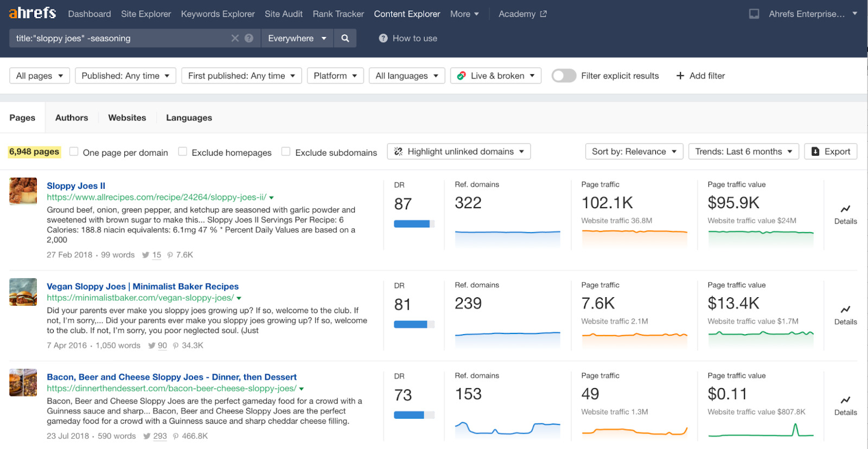Expand URL arrow for minimalistbaker.com result
This screenshot has height=449, width=868.
pos(239,298)
